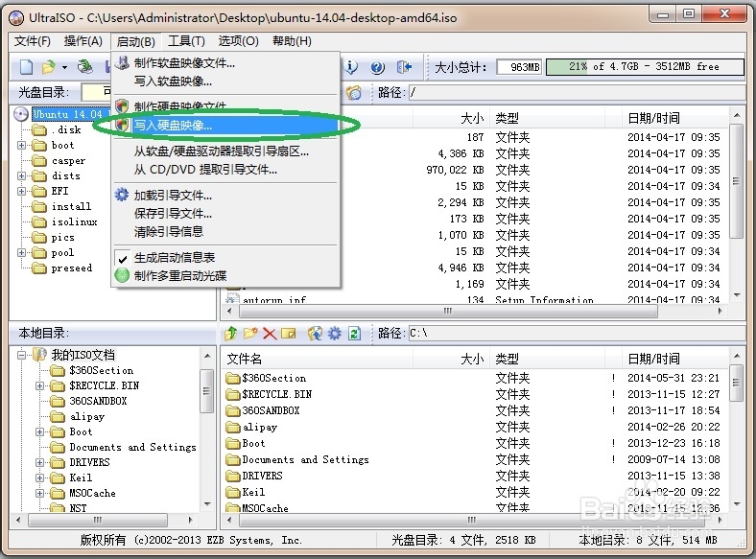Click the Open CD/DVD disc toolbar icon
Image resolution: width=756 pixels, height=559 pixels.
(x=85, y=66)
